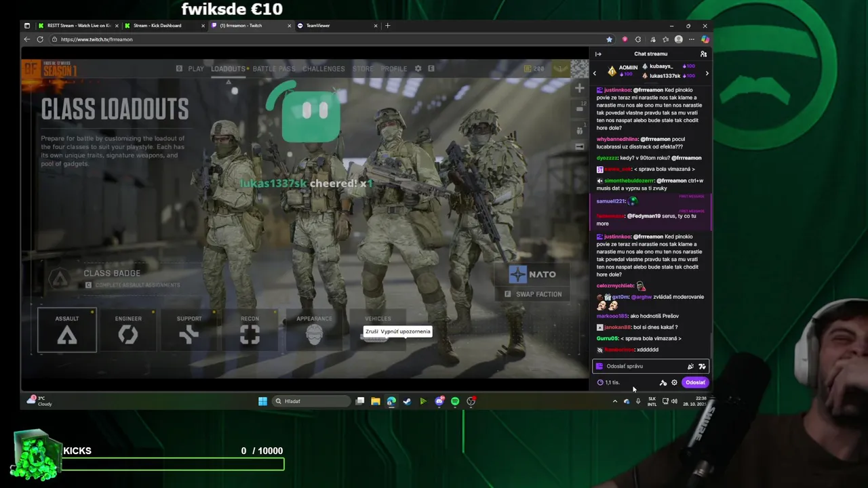The image size is (868, 488).
Task: Switch to the TeamViewer browser tab
Action: pos(337,26)
